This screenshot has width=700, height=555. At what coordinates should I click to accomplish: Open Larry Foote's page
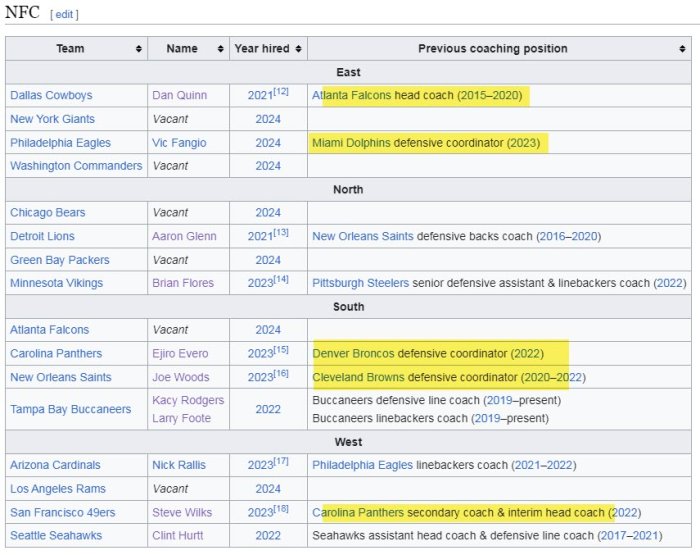tap(181, 418)
